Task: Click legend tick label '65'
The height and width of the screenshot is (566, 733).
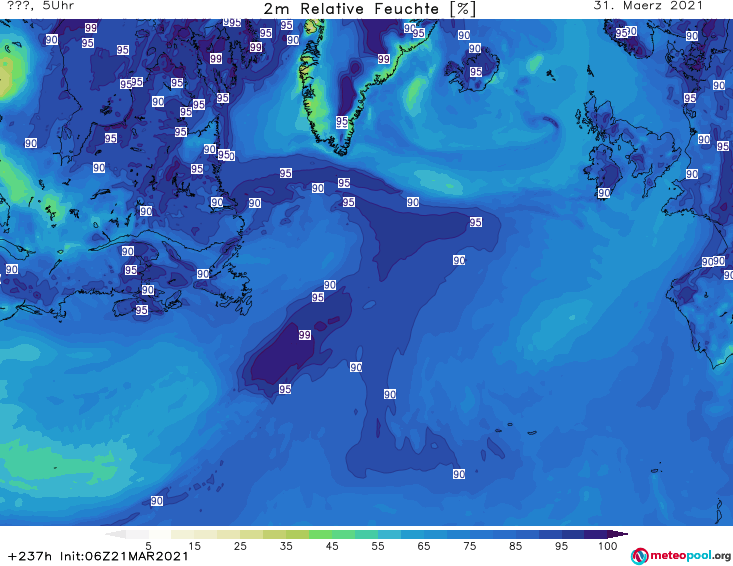Action: [424, 546]
